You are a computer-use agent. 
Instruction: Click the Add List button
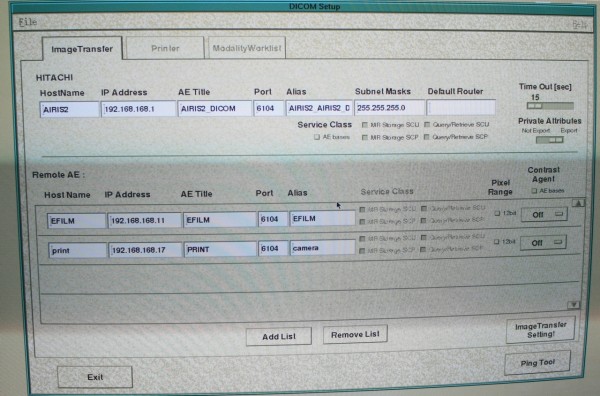(279, 337)
